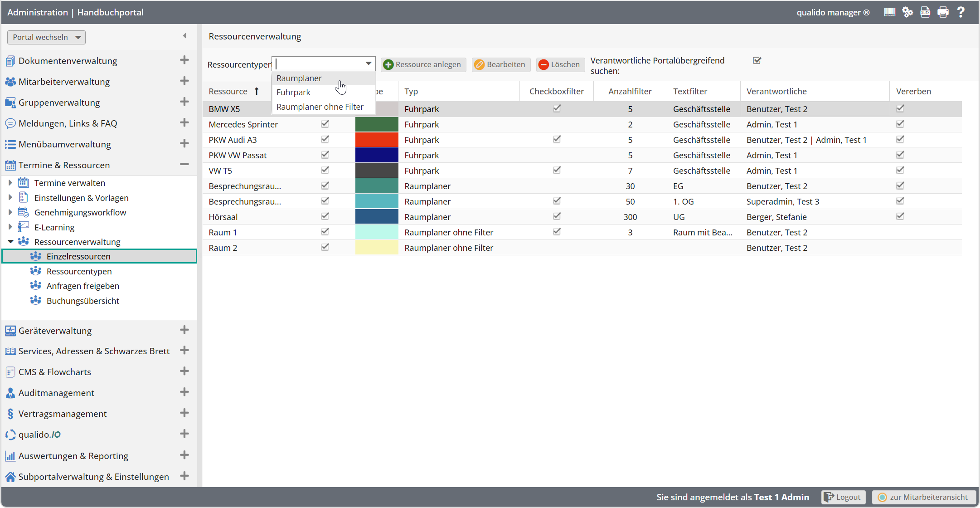This screenshot has width=980, height=508.
Task: Click the Logout button
Action: (843, 497)
